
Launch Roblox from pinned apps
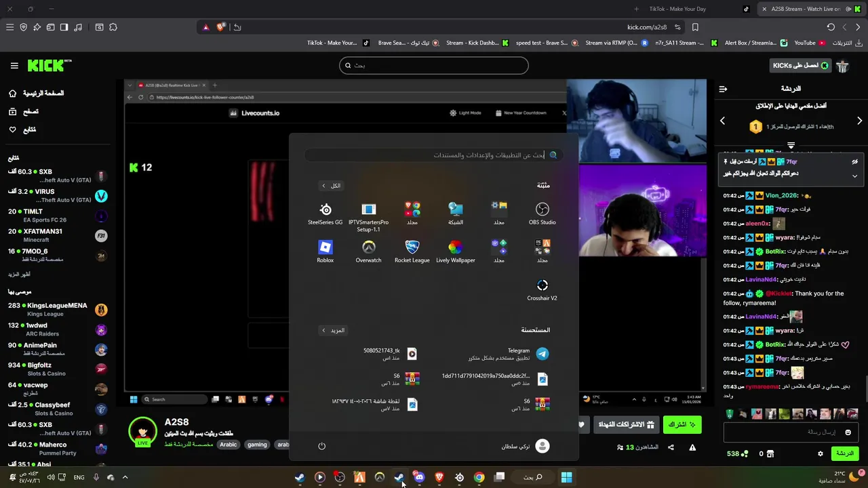coord(325,251)
